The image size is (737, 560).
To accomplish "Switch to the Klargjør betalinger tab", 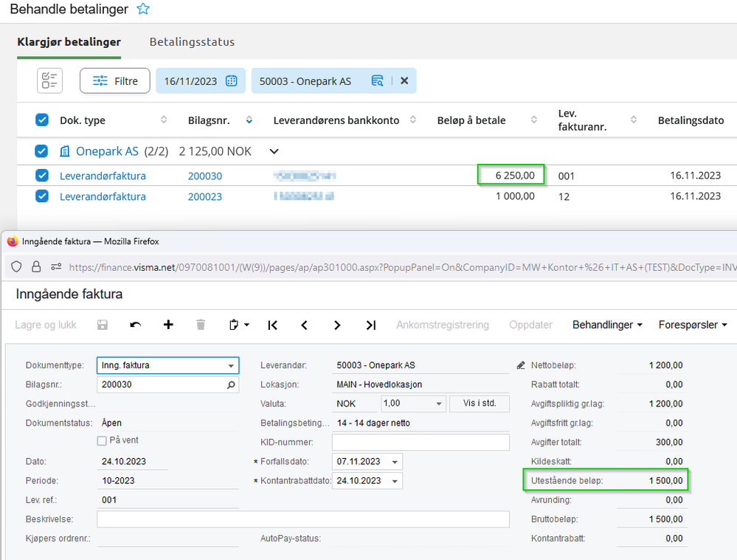I will (x=69, y=42).
